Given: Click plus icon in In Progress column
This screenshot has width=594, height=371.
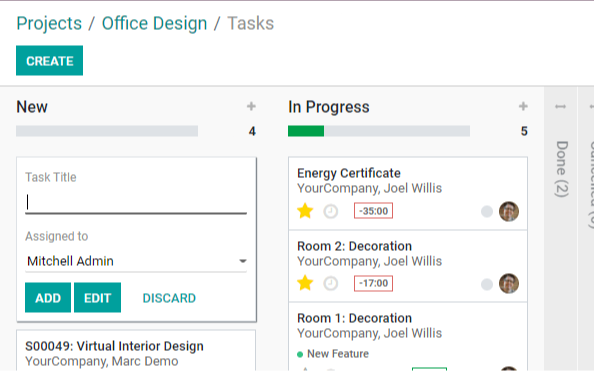Looking at the screenshot, I should (x=523, y=106).
